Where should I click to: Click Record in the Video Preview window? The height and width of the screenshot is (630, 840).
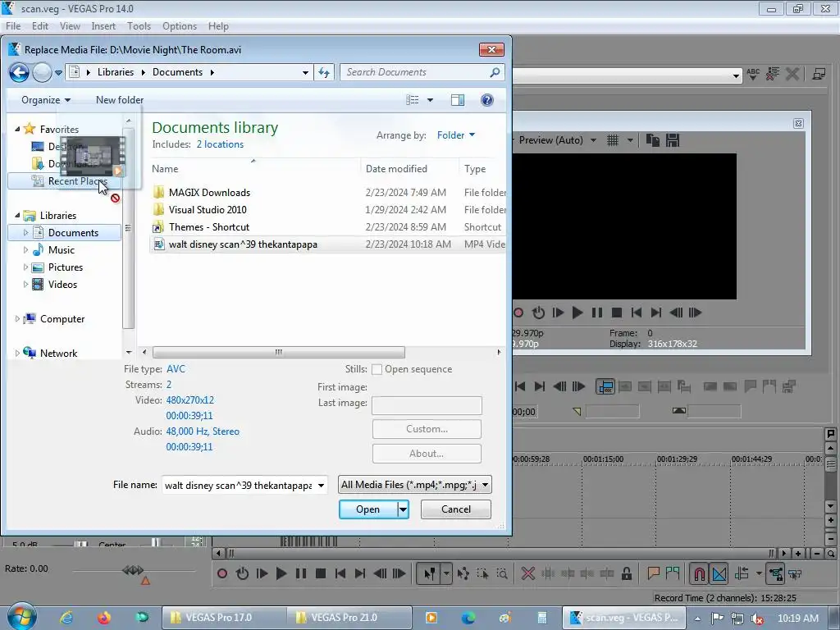point(518,313)
